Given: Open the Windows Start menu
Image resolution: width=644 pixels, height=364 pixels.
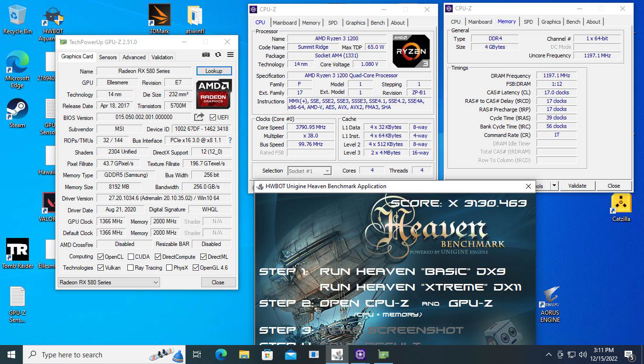Looking at the screenshot, I should (x=11, y=355).
